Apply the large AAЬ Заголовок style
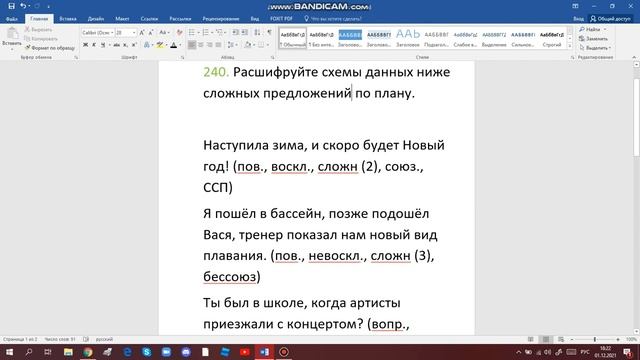 (x=408, y=38)
